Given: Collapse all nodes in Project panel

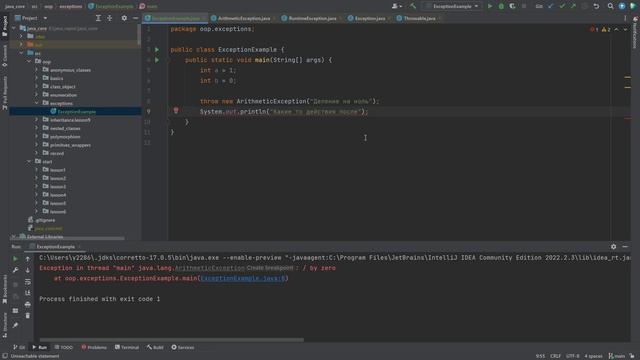Looking at the screenshot, I should coord(110,18).
